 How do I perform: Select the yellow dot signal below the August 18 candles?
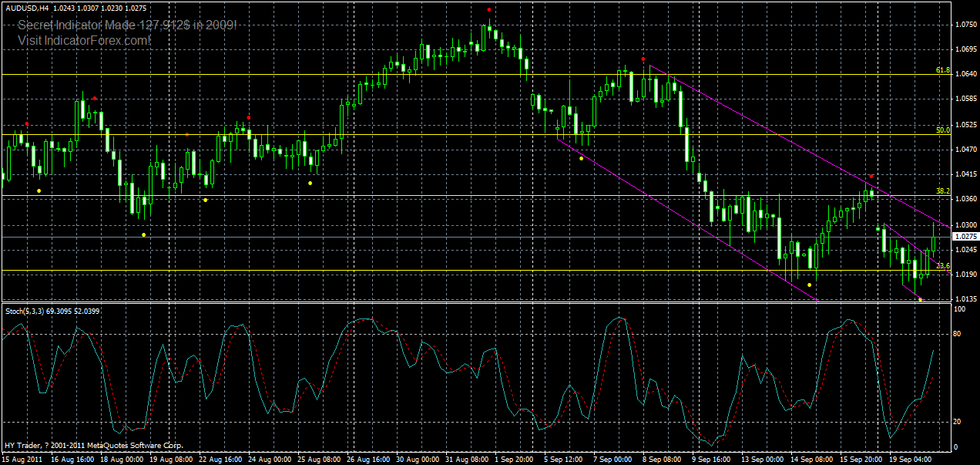click(x=143, y=234)
